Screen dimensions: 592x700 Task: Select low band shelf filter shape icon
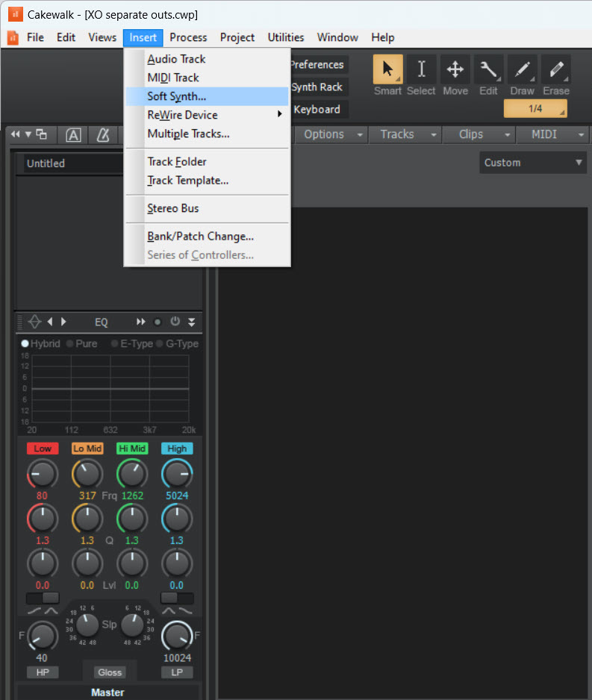[34, 610]
